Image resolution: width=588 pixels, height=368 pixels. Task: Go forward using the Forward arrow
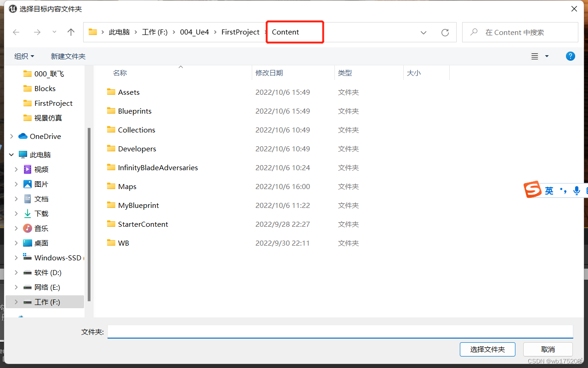37,32
